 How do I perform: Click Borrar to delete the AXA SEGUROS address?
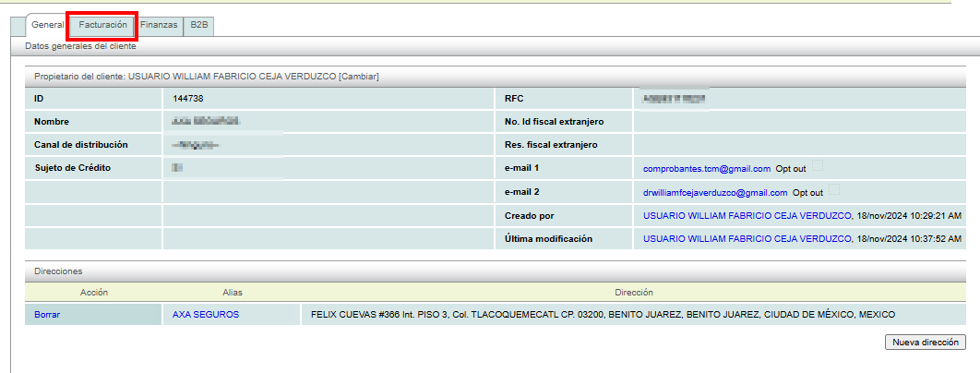click(47, 315)
